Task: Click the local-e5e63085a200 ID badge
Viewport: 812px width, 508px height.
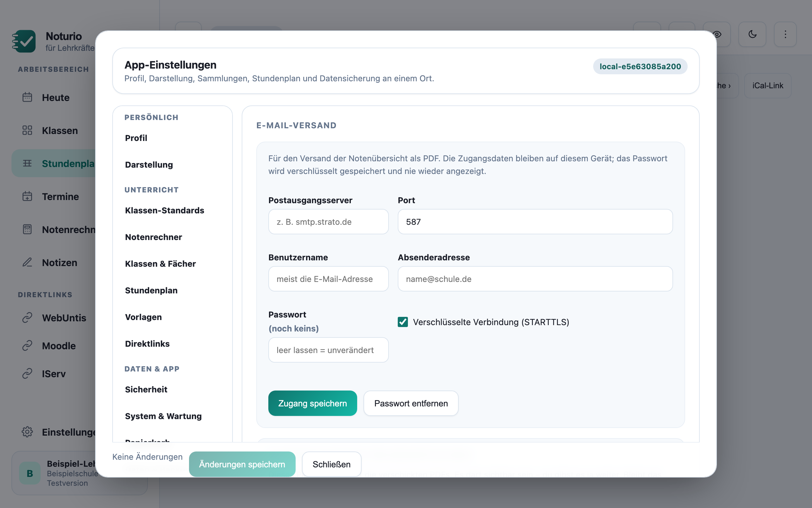Action: pyautogui.click(x=640, y=67)
